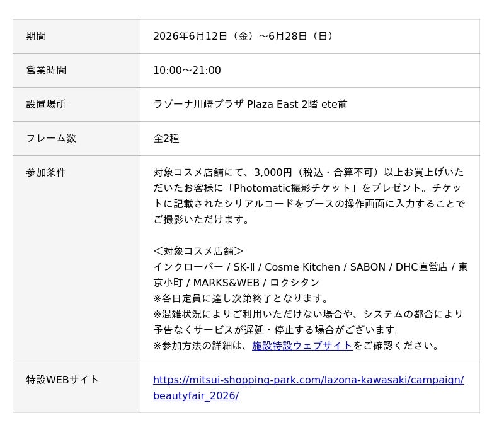Open the 施設特設ウェブサイト link
The width and height of the screenshot is (504, 432).
click(x=302, y=346)
